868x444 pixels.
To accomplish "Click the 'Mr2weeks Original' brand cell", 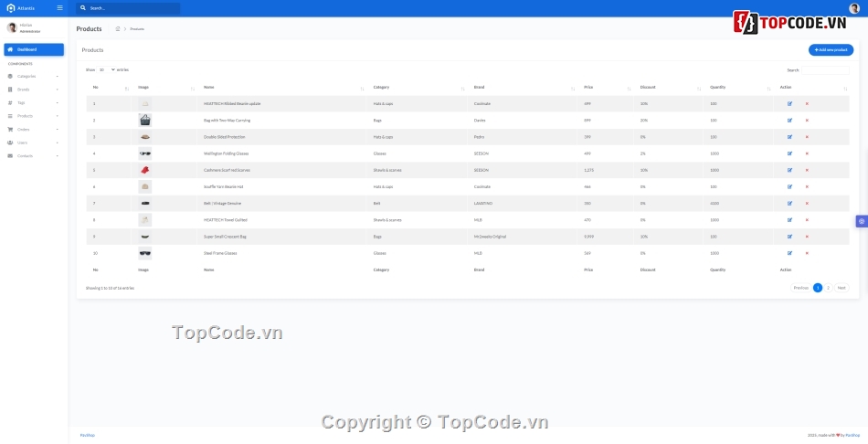I will pos(490,237).
